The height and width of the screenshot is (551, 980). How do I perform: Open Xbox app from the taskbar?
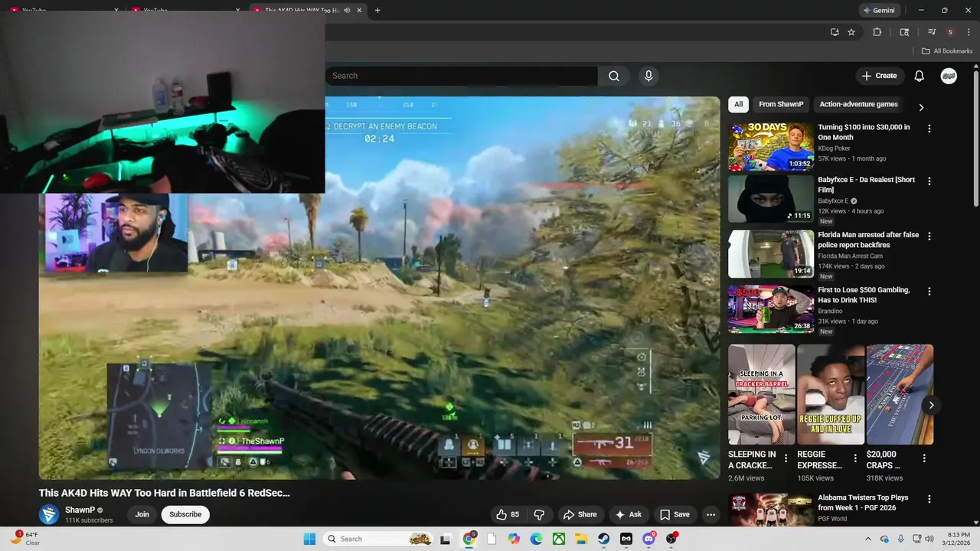click(x=559, y=539)
